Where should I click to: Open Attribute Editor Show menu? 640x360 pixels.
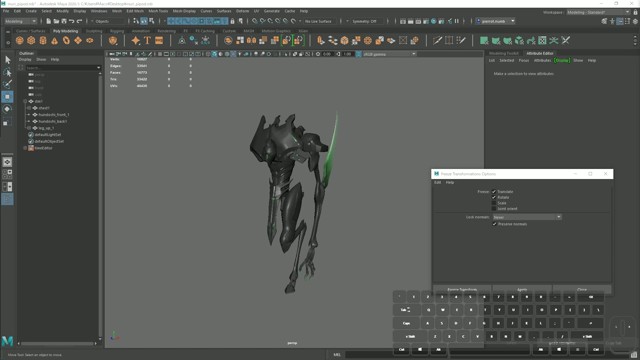pyautogui.click(x=578, y=60)
